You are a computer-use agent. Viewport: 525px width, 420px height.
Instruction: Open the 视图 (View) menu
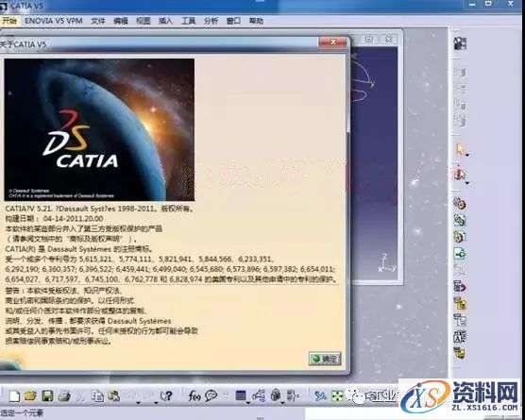pos(144,21)
